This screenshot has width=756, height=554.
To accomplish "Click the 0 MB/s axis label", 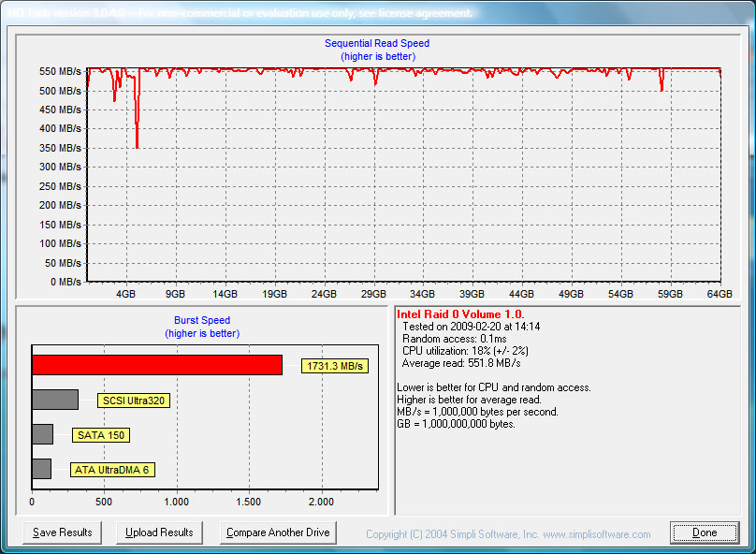I will pyautogui.click(x=65, y=282).
